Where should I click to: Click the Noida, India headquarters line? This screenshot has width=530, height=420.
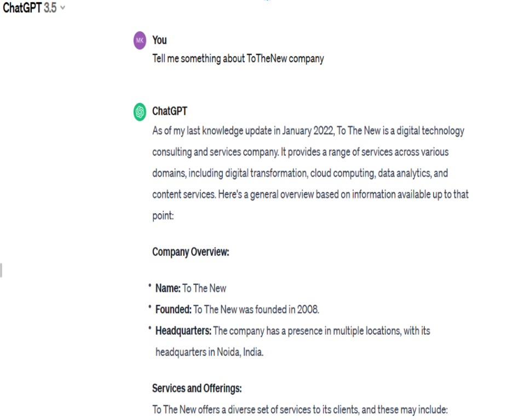coord(209,352)
